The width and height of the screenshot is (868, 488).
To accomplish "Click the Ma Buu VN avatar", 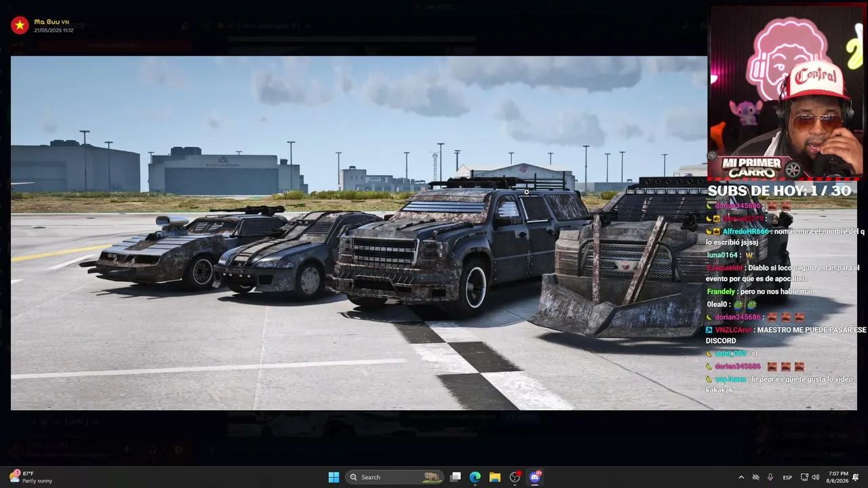I will [20, 26].
